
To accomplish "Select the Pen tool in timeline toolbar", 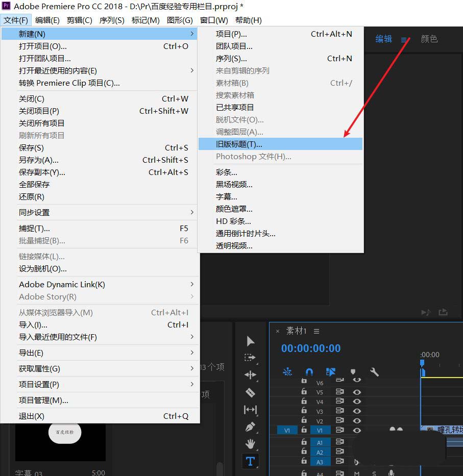I will click(250, 426).
